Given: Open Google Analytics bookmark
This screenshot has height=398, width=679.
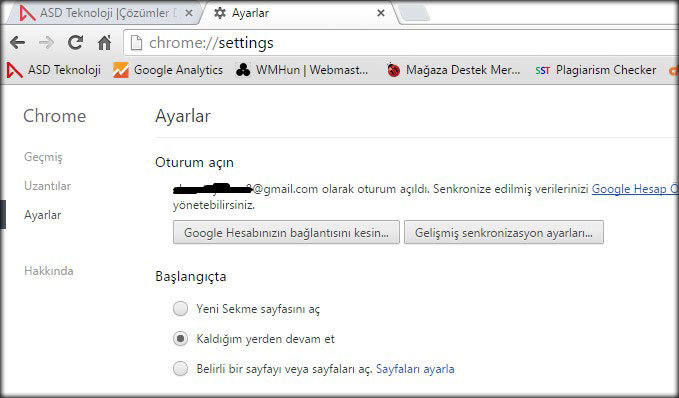Looking at the screenshot, I should tap(168, 70).
